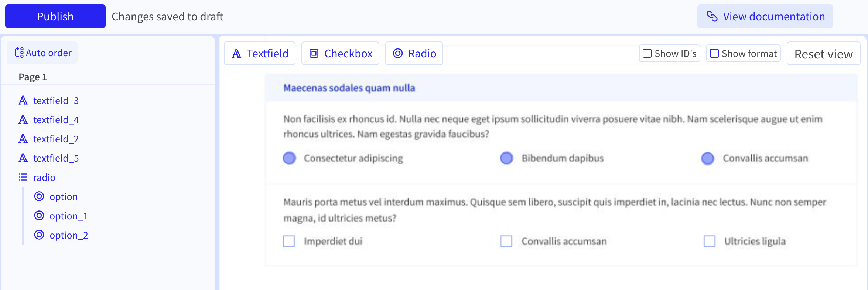
Task: Add a Radio element
Action: click(414, 53)
